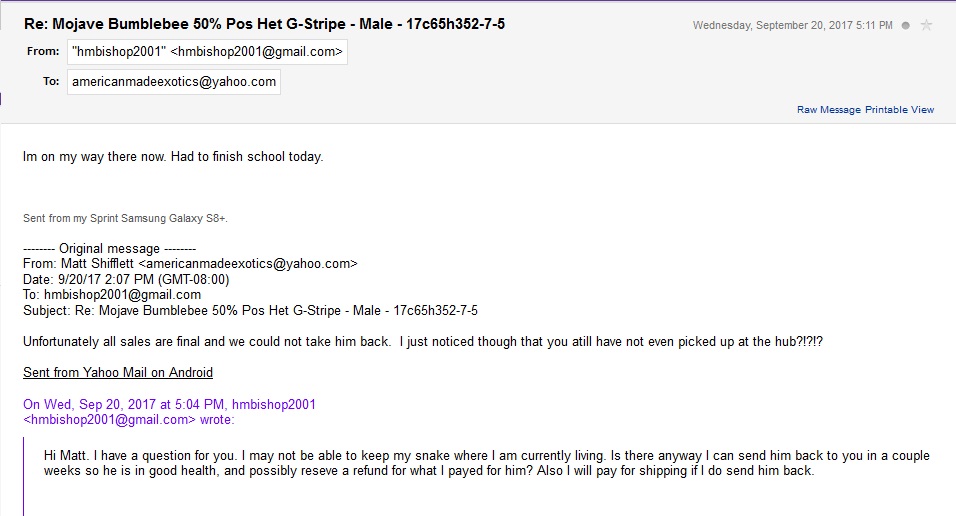Star this email message
This screenshot has height=516, width=956.
[926, 25]
